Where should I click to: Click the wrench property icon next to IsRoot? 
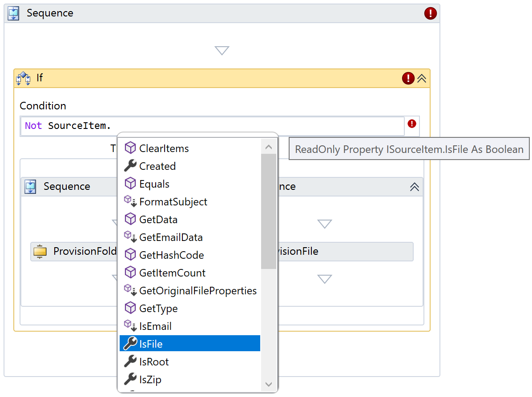coord(129,361)
